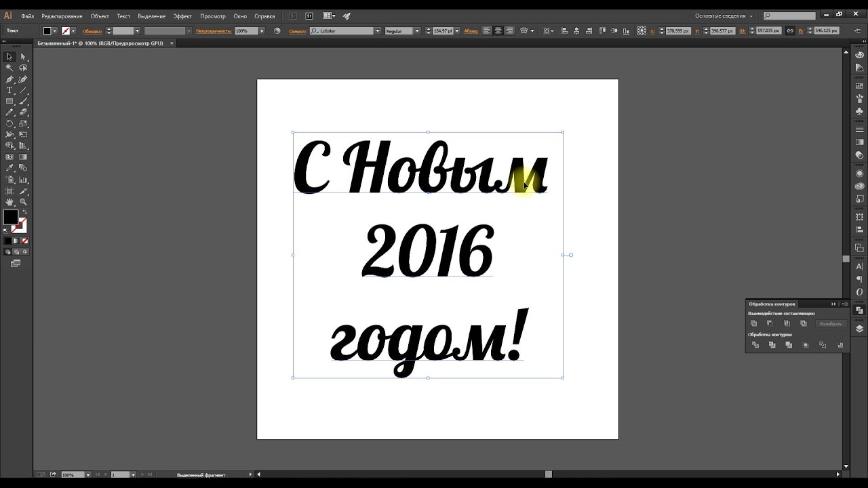Select the Pencil tool
This screenshot has width=868, height=488.
point(9,112)
